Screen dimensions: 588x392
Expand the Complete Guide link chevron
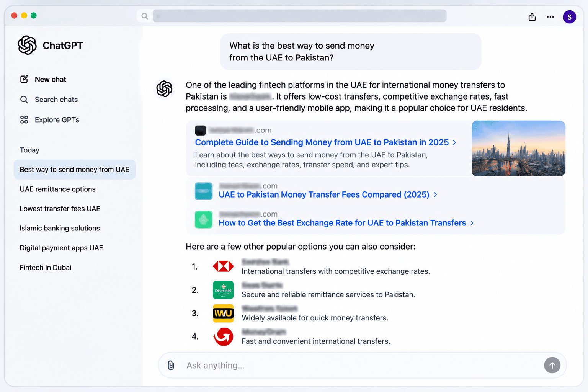tap(454, 142)
